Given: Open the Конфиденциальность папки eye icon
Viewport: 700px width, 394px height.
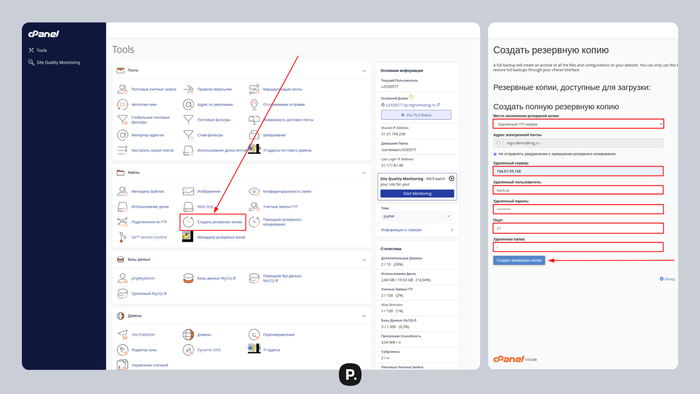Looking at the screenshot, I should pos(254,191).
